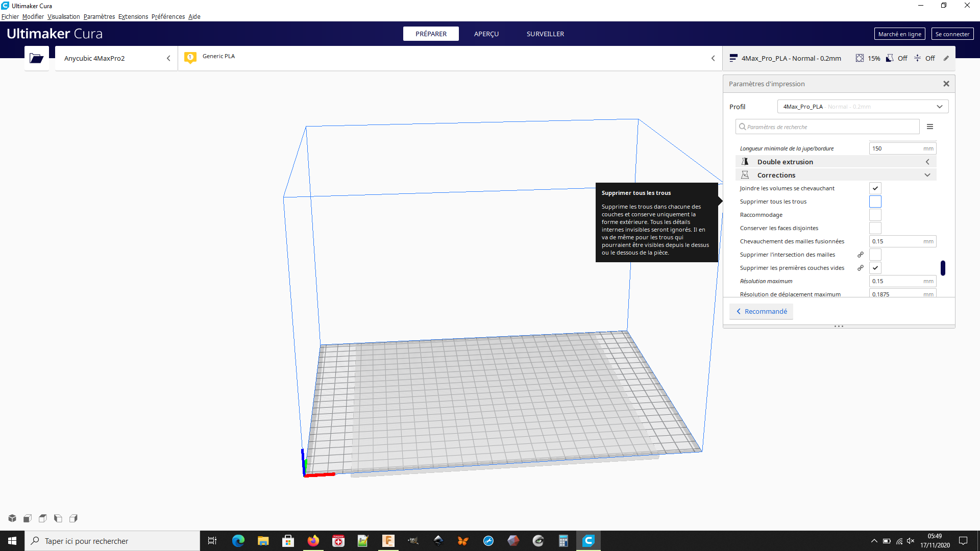This screenshot has height=551, width=980.
Task: Collapse the Anycubic 4MaxPro2 printer selector
Action: coord(168,58)
